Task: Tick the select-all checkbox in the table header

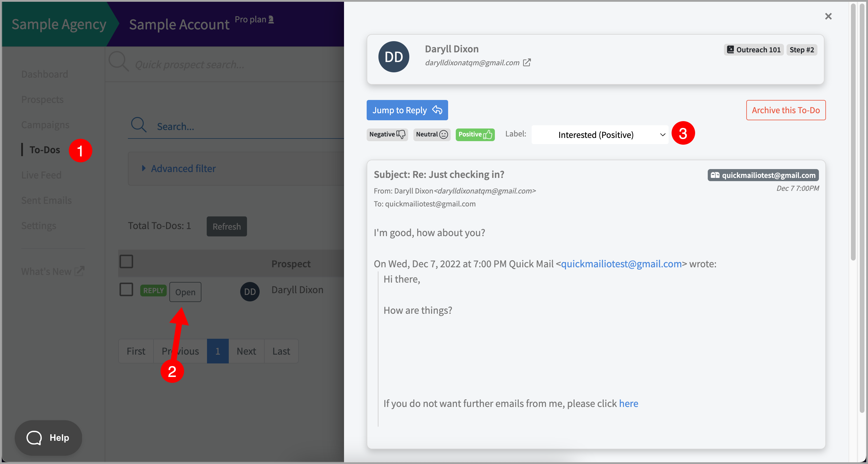Action: 126,261
